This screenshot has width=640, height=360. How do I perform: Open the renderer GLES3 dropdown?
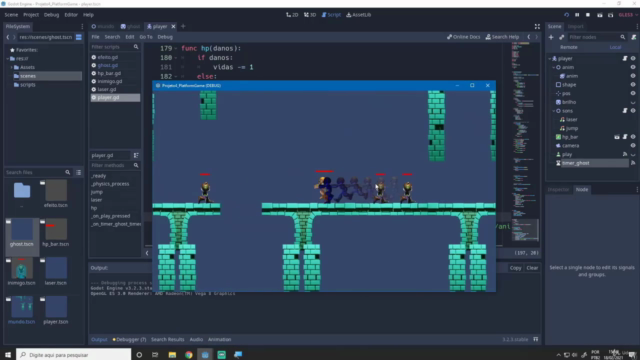(628, 15)
